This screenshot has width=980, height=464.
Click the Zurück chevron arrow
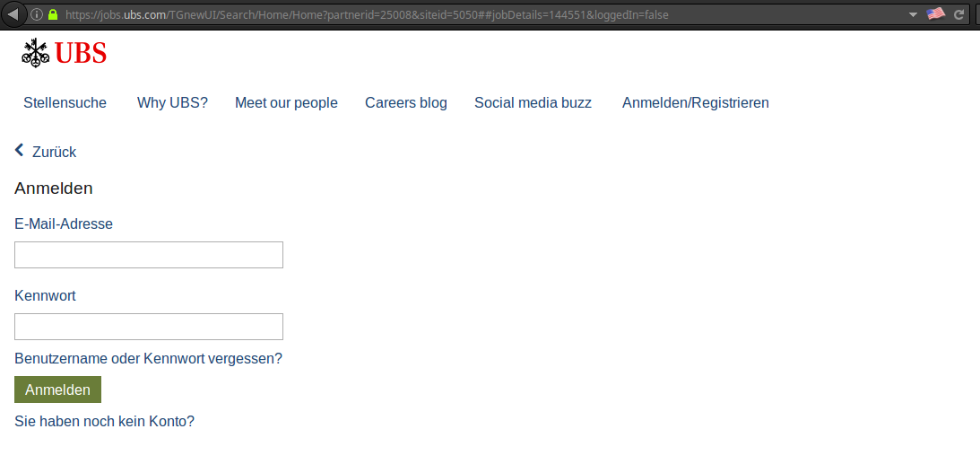20,150
